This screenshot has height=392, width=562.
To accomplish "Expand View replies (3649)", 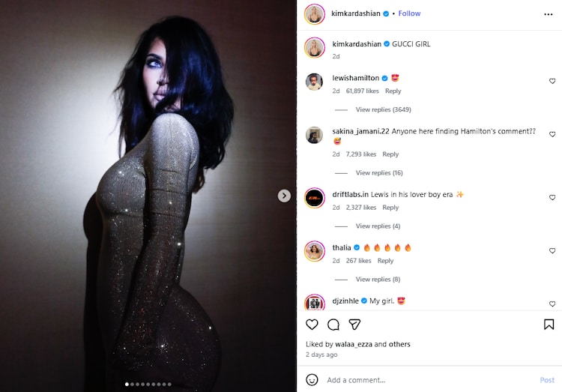I will tap(383, 109).
